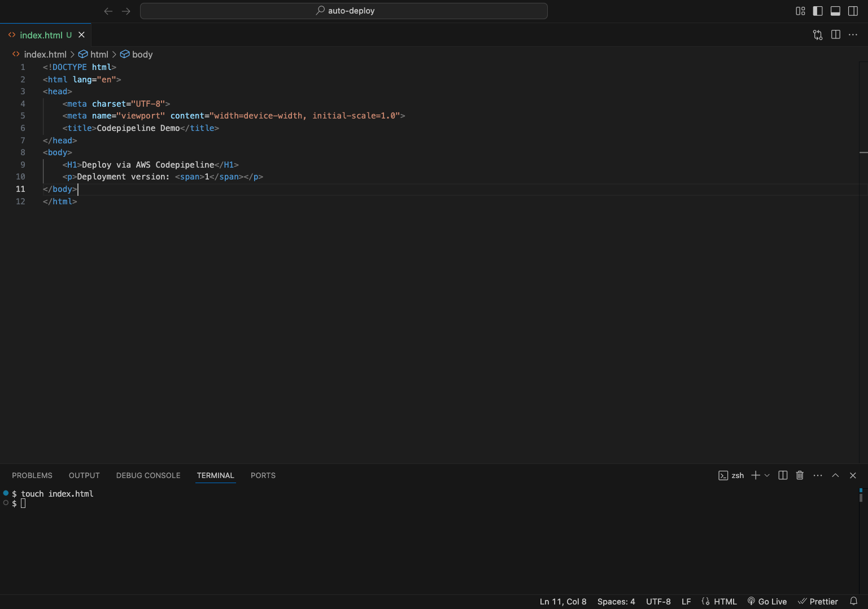Open the auto-deploy command center search box
868x609 pixels.
point(343,11)
